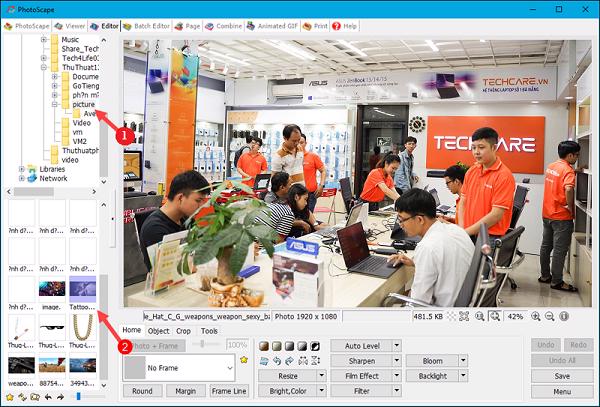Select the gold chain thumbnail
The width and height of the screenshot is (600, 407).
(82, 331)
